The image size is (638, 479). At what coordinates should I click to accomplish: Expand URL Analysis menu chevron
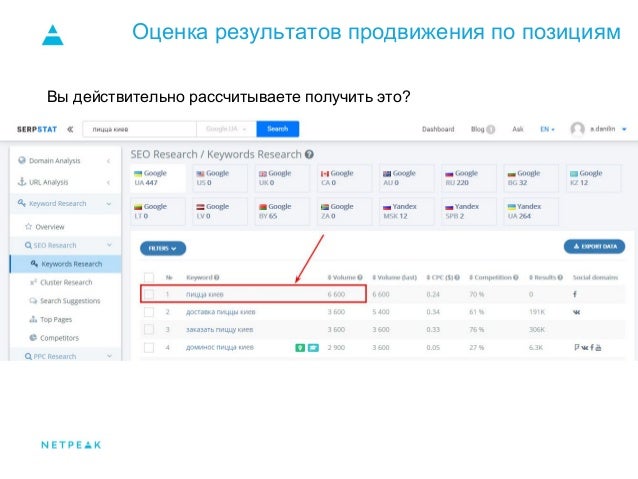[109, 182]
